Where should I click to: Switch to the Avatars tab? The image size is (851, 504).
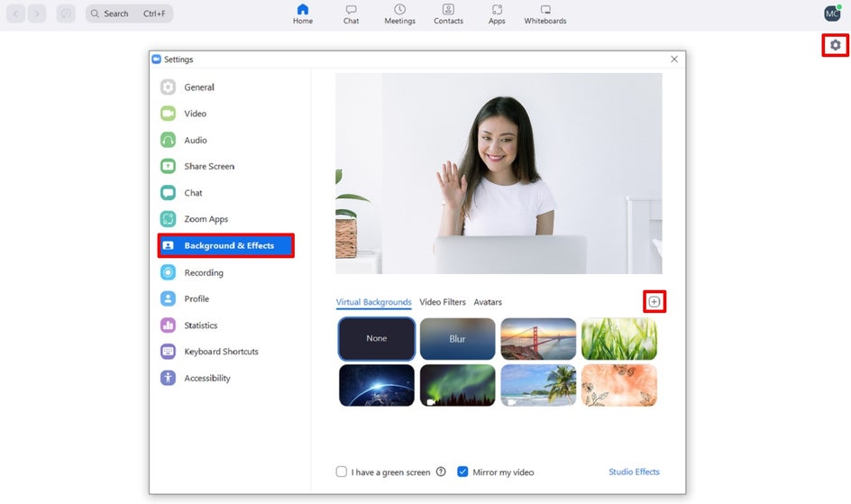(x=488, y=302)
